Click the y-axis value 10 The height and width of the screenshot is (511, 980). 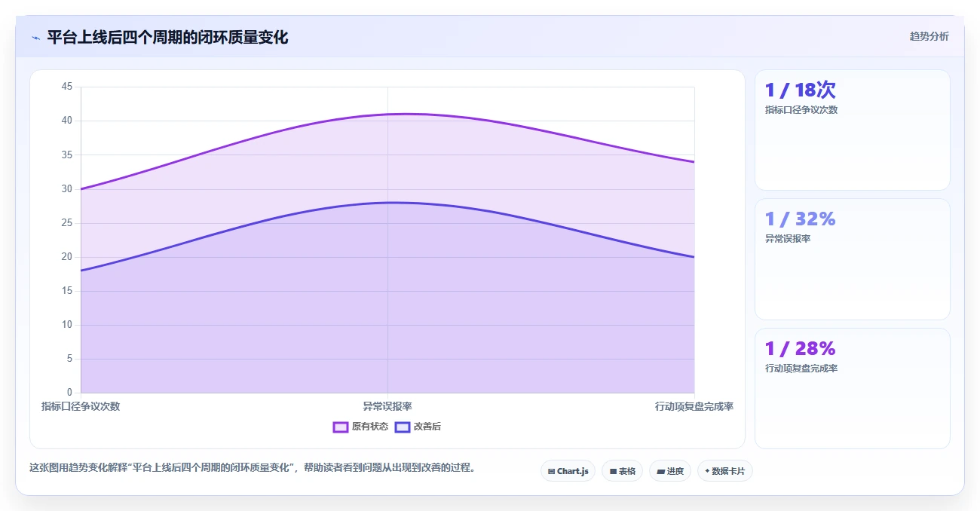click(67, 325)
